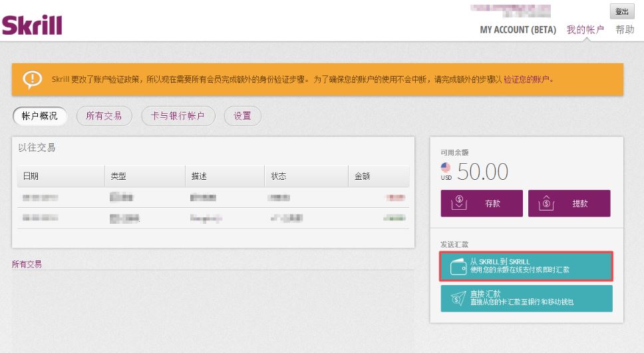Image resolution: width=644 pixels, height=353 pixels.
Task: Click the 以往交易 section heading
Action: 37,148
